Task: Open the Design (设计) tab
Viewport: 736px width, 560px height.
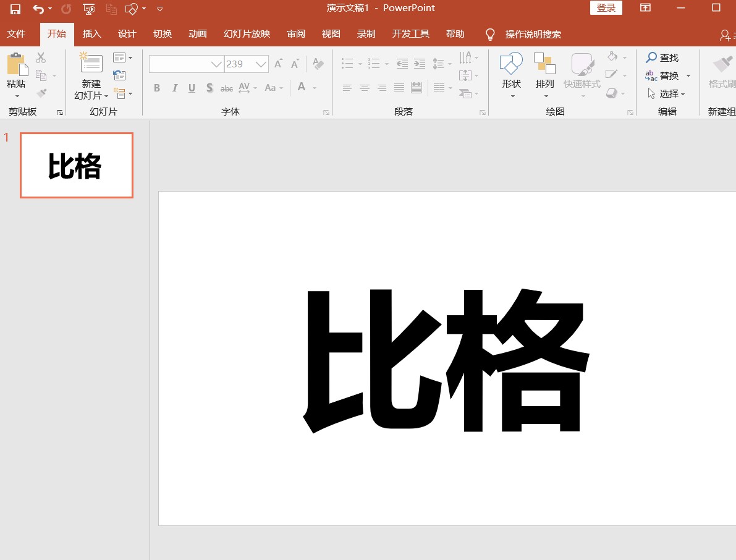Action: click(127, 34)
